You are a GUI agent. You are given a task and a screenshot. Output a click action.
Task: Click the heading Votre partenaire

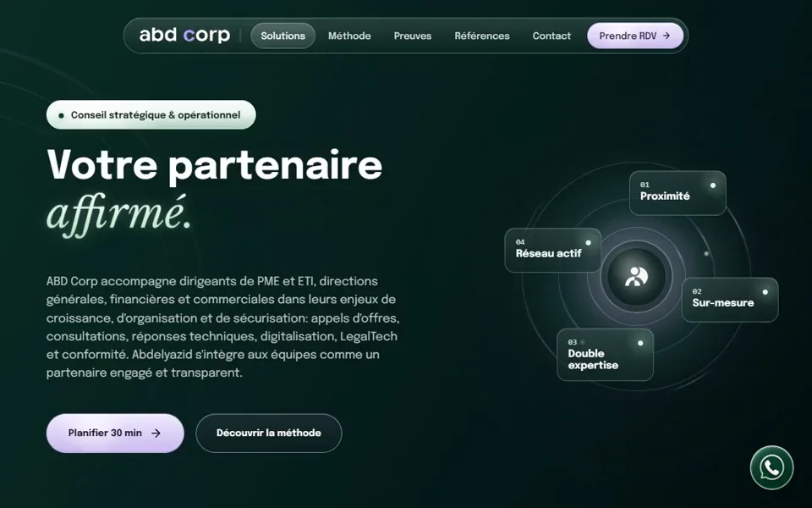coord(214,166)
